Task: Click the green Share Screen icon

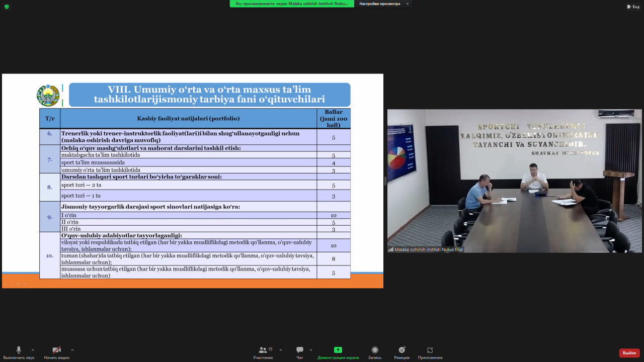Action: (x=338, y=350)
